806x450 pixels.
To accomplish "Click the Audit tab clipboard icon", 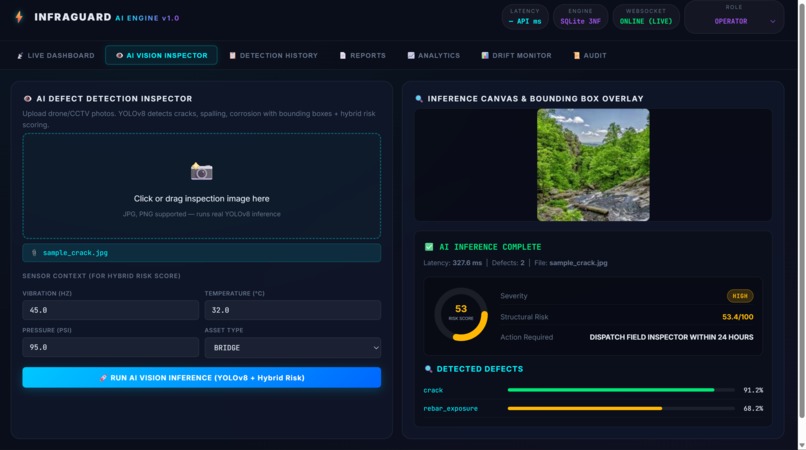I will [x=576, y=56].
